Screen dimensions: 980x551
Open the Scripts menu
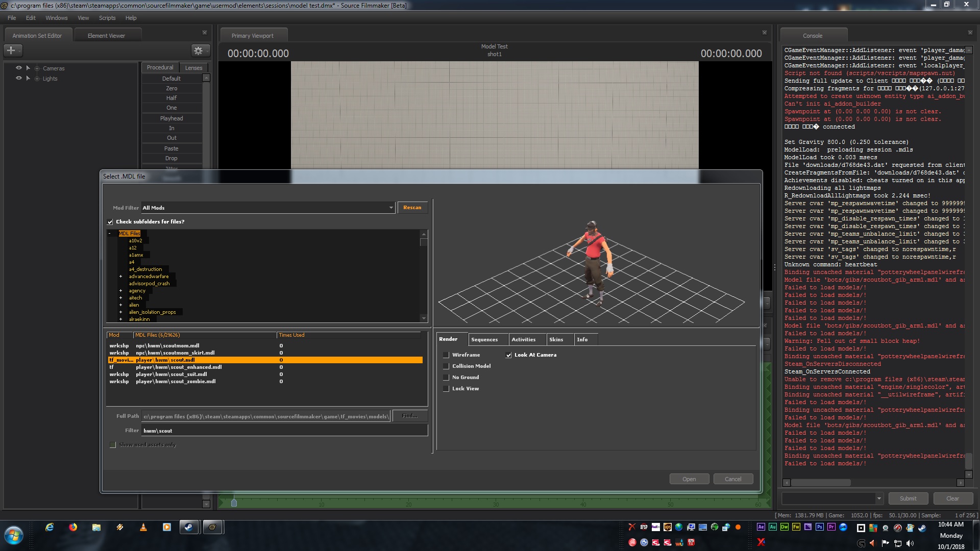(107, 18)
